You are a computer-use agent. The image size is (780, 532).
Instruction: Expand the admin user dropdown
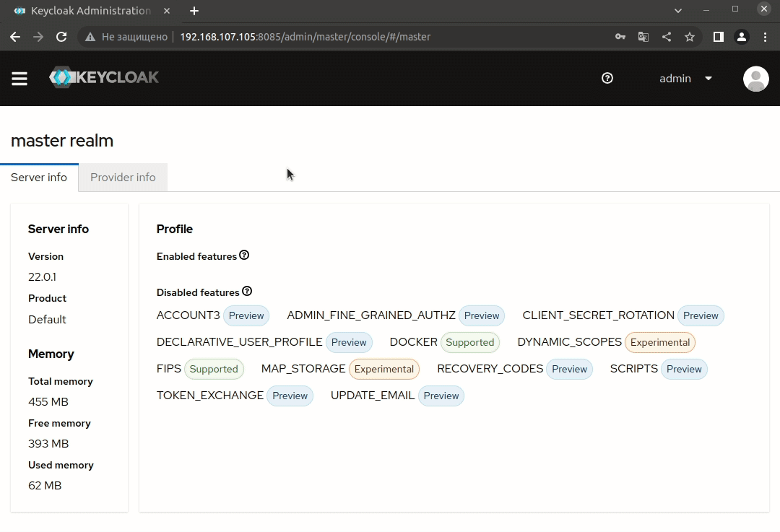tap(685, 79)
